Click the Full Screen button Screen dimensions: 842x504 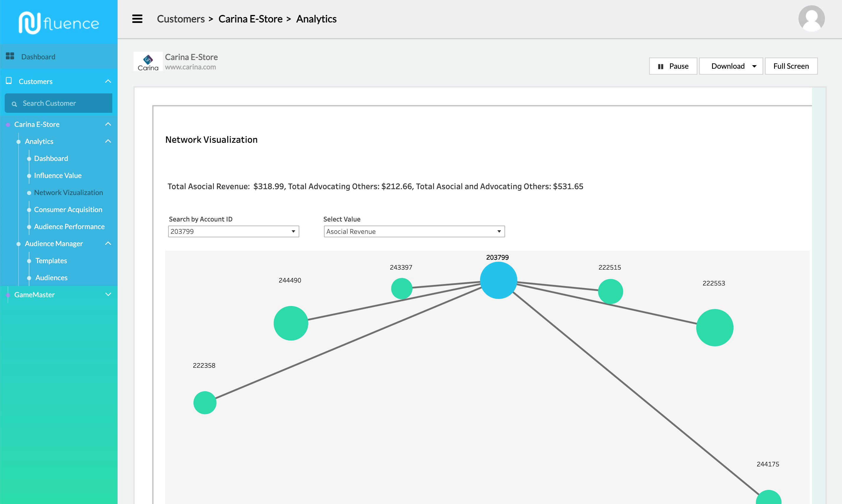[791, 66]
